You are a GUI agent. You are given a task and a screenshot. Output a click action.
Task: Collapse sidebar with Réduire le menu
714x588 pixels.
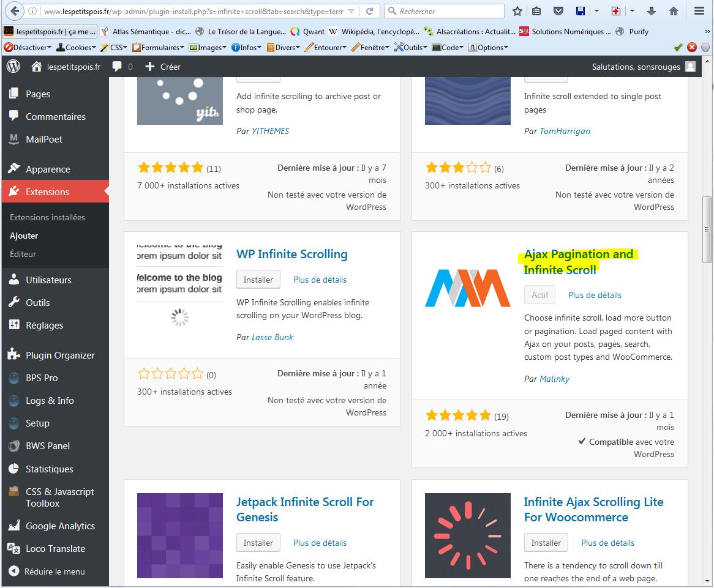point(54,571)
